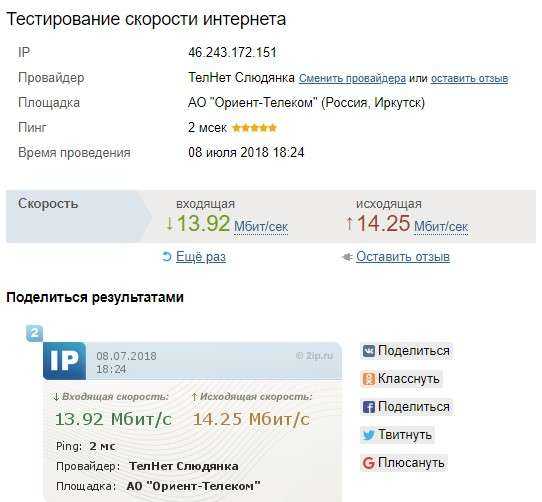Viewport: 542px width, 502px height.
Task: Click the megaphone icon beside Оставить отзыв
Action: tap(347, 257)
